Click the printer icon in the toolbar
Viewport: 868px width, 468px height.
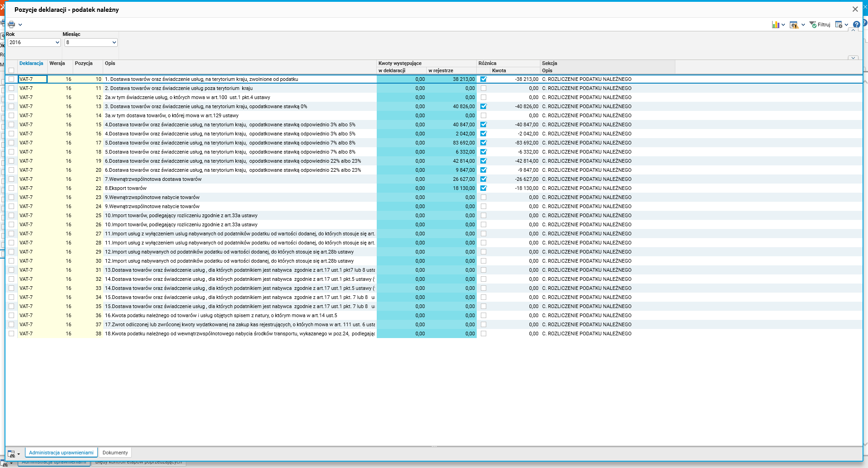[x=11, y=25]
